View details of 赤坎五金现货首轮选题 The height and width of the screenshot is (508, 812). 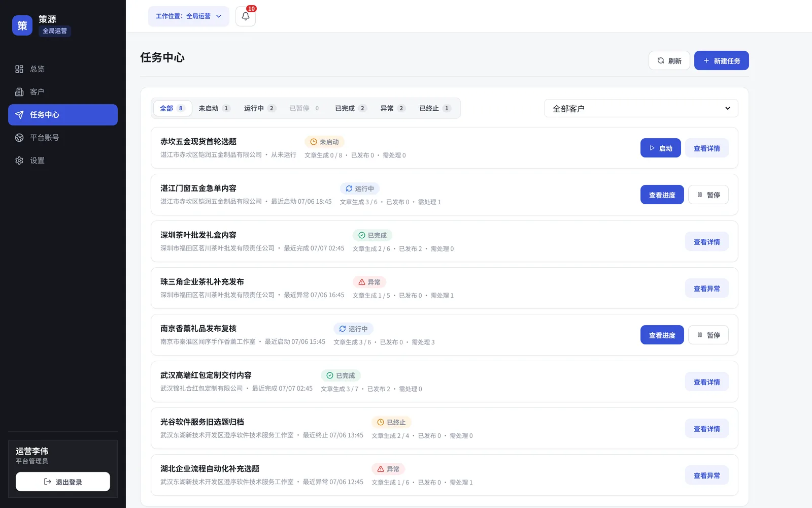pos(707,148)
